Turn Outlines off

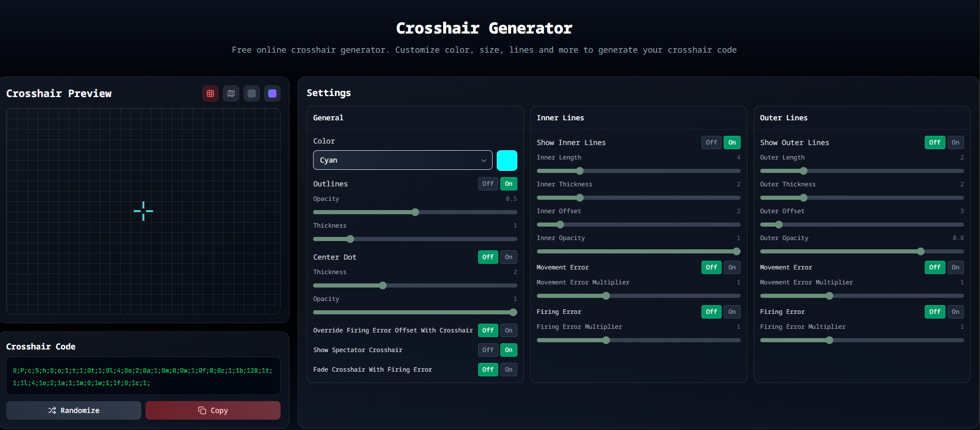488,184
